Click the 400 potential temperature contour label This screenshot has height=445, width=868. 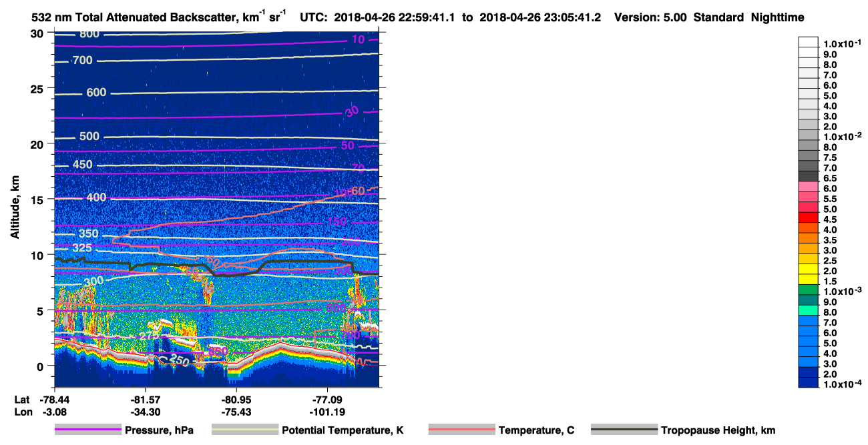[96, 197]
